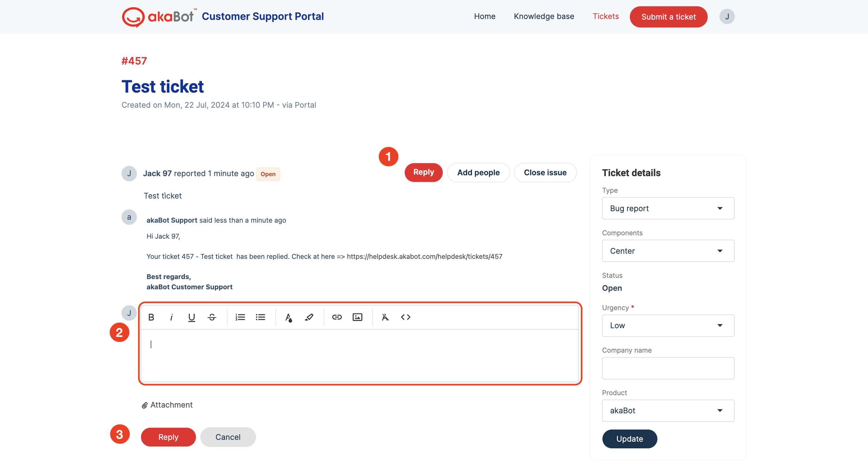Toggle underline formatting in the editor
Screen dimensions: 868x470
(191, 317)
